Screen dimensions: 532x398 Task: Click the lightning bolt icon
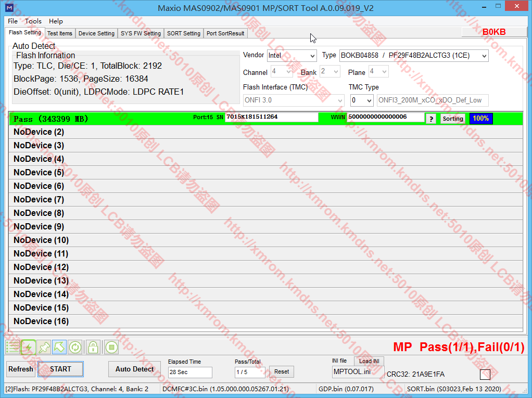click(28, 347)
